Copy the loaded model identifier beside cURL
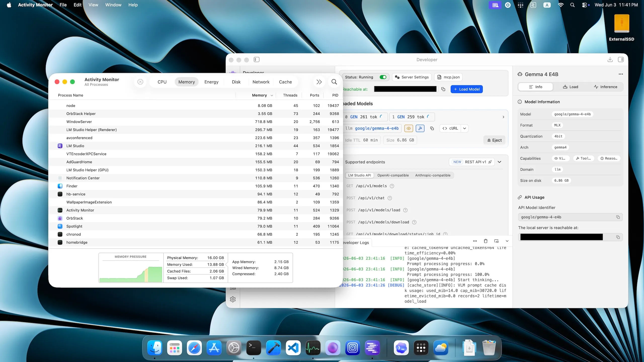The width and height of the screenshot is (644, 362). coord(432,128)
